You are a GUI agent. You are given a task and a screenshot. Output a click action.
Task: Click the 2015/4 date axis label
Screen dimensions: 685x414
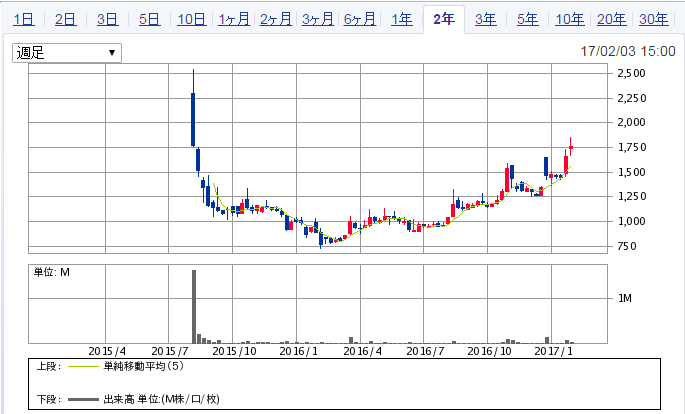pyautogui.click(x=107, y=351)
